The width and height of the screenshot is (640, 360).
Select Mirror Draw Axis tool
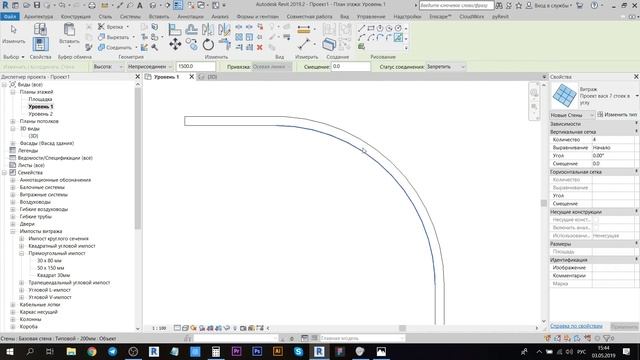[224, 29]
